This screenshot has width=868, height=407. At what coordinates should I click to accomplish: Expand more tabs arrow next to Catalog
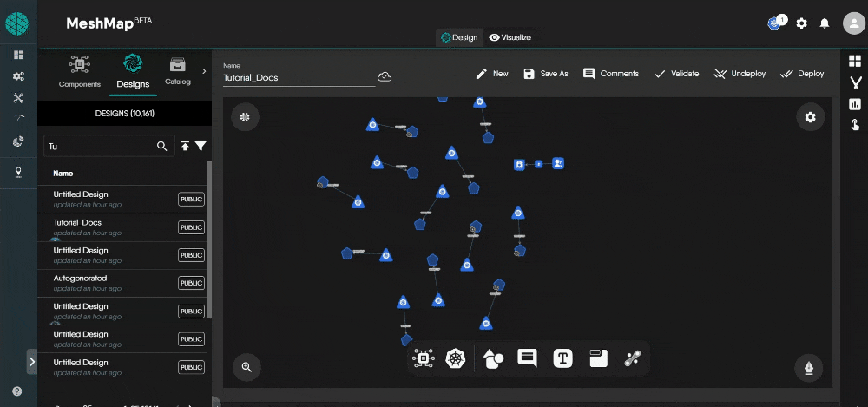point(204,71)
